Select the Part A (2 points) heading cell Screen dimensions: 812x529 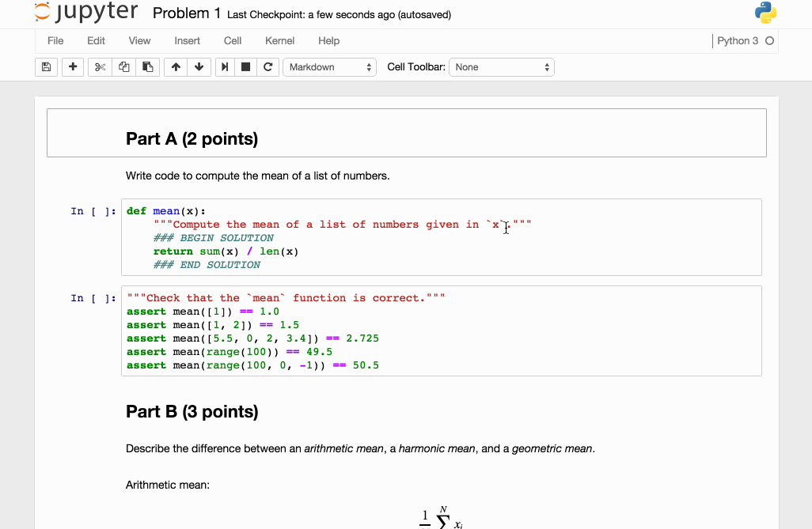pyautogui.click(x=407, y=133)
